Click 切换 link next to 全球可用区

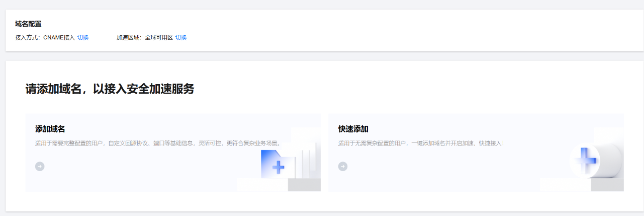[x=181, y=38]
